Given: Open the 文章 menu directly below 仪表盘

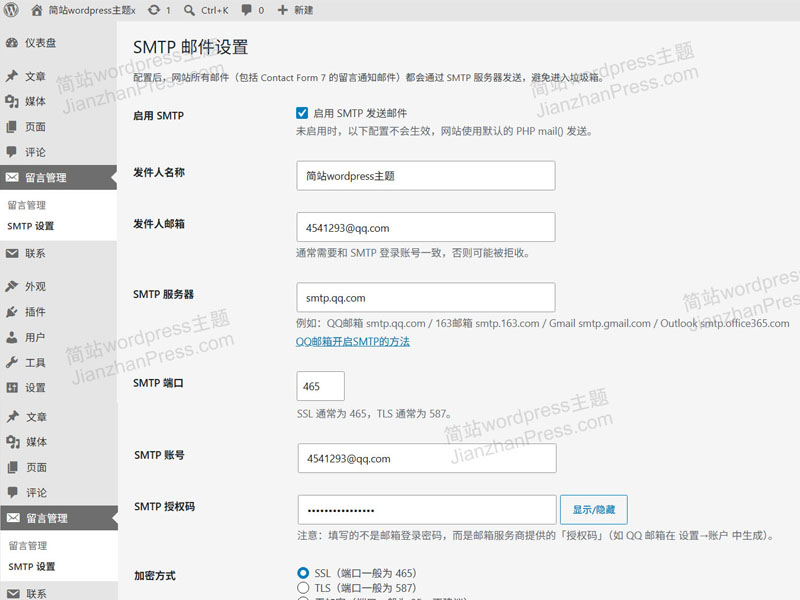Looking at the screenshot, I should (26, 77).
